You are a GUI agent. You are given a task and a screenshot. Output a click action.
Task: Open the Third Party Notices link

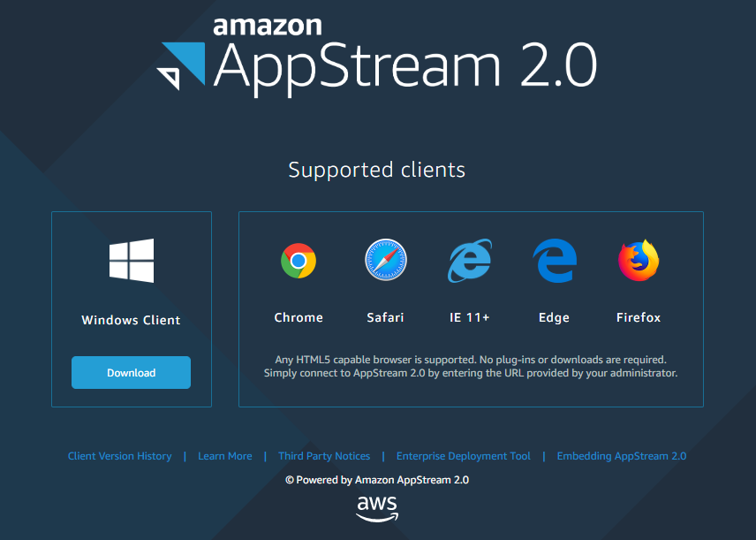click(324, 456)
